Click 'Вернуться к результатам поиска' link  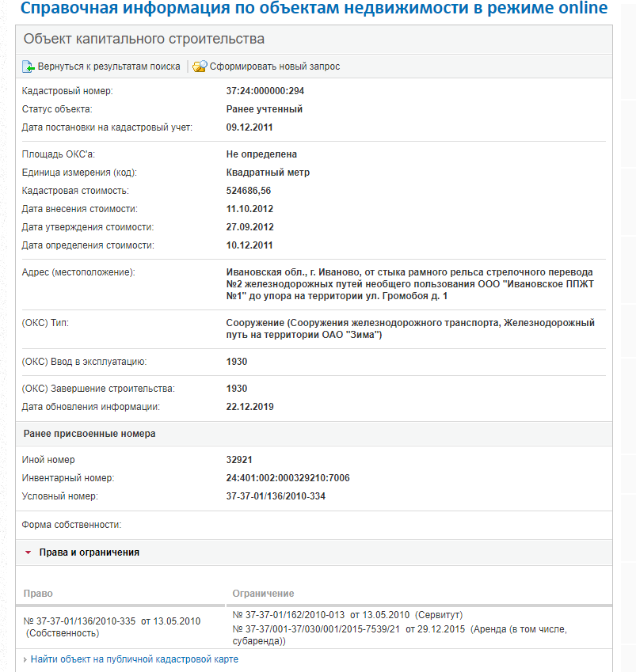tap(109, 66)
